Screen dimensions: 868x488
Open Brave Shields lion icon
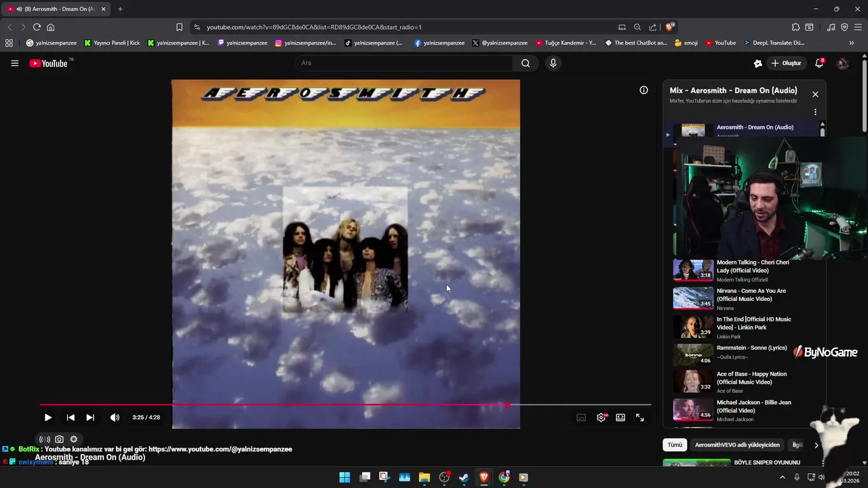click(670, 27)
